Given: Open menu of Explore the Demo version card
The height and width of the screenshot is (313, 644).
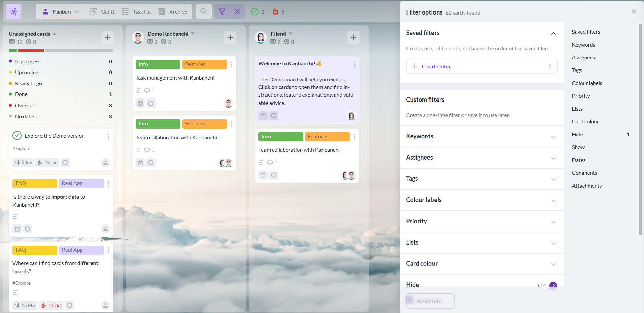Looking at the screenshot, I should [108, 137].
